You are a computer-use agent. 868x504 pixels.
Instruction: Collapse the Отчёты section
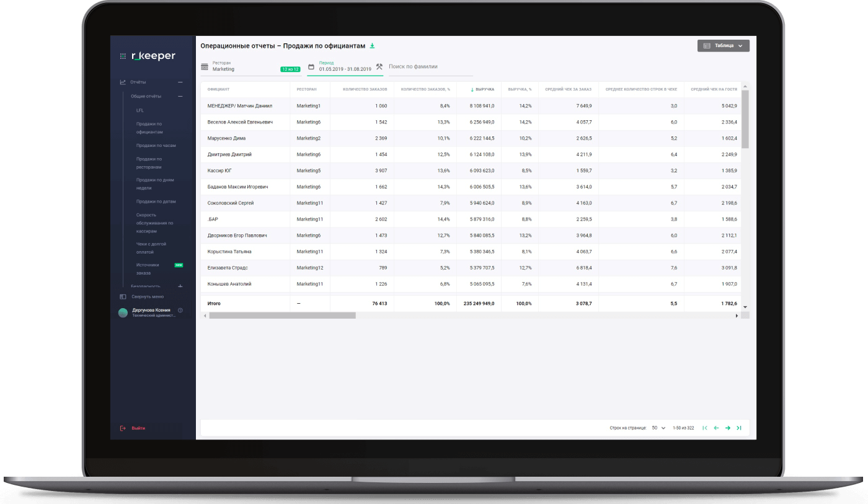(180, 82)
